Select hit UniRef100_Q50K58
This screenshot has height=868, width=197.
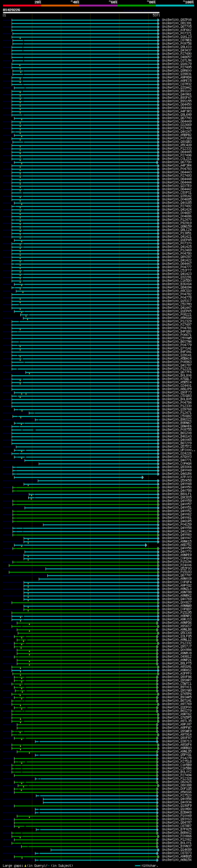177,481
